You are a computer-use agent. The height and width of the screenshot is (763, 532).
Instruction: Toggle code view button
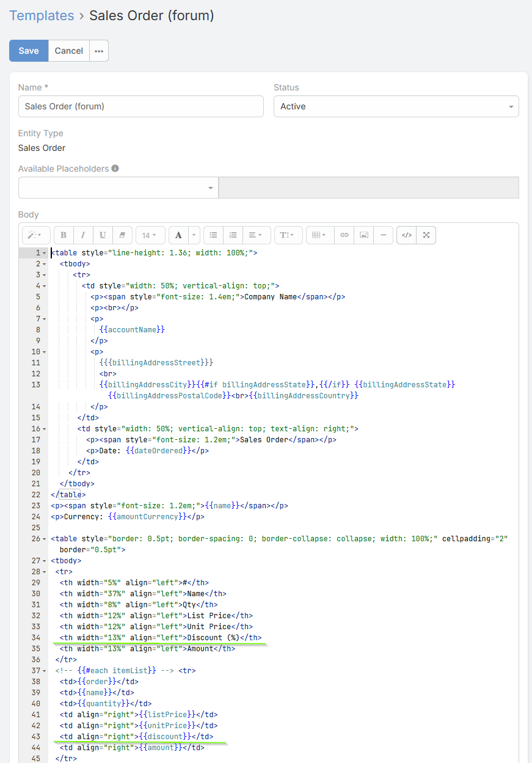pos(407,235)
